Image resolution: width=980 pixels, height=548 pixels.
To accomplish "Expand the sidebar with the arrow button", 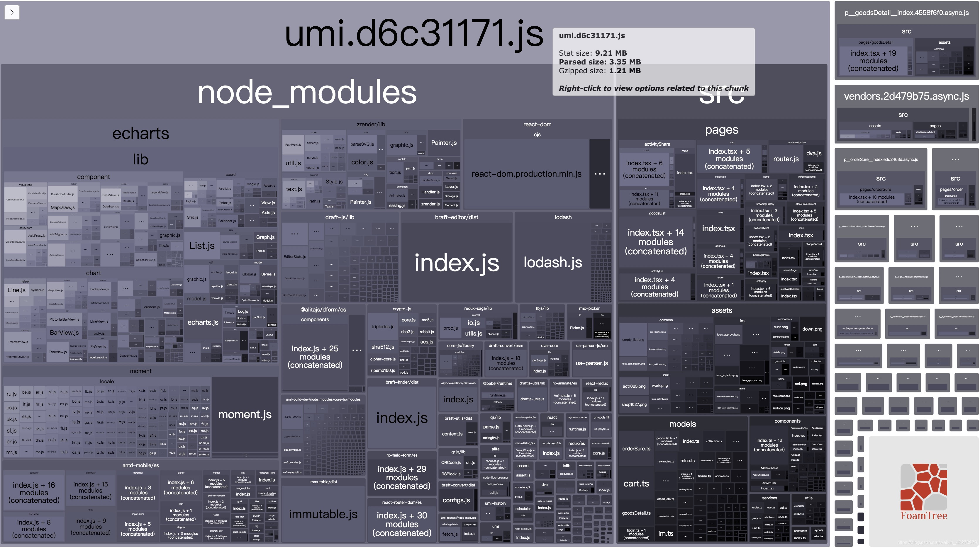I will [12, 12].
